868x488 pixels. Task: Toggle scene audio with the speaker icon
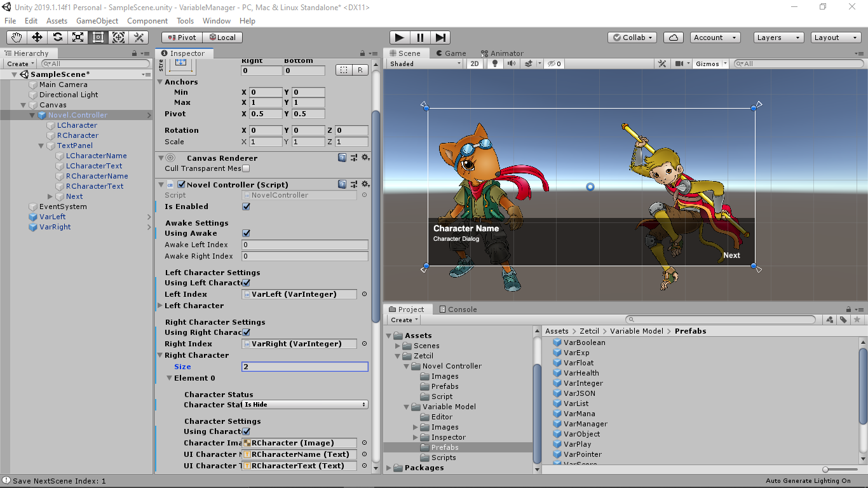[x=513, y=63]
